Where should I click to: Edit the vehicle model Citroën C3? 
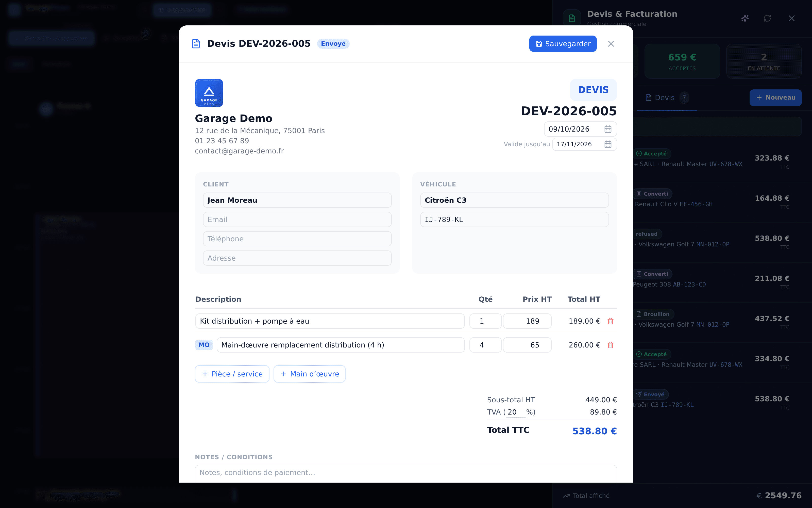tap(514, 200)
